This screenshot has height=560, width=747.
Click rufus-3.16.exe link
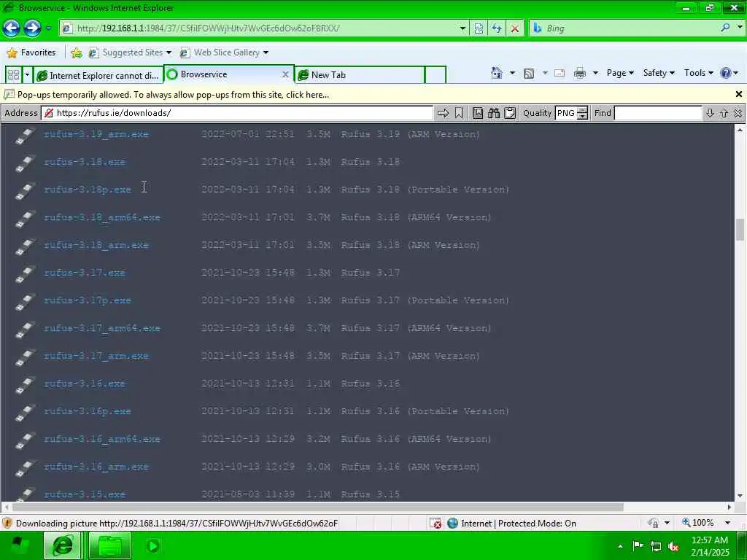click(x=85, y=384)
